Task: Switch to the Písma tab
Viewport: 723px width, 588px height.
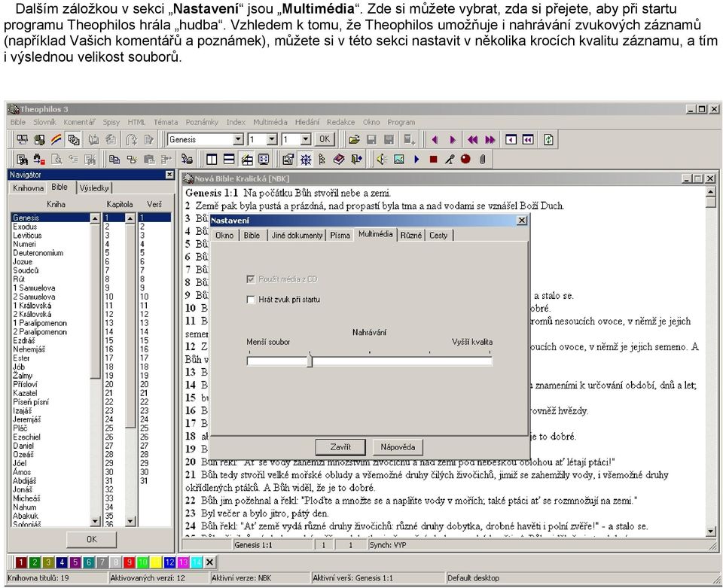Action: (x=340, y=235)
